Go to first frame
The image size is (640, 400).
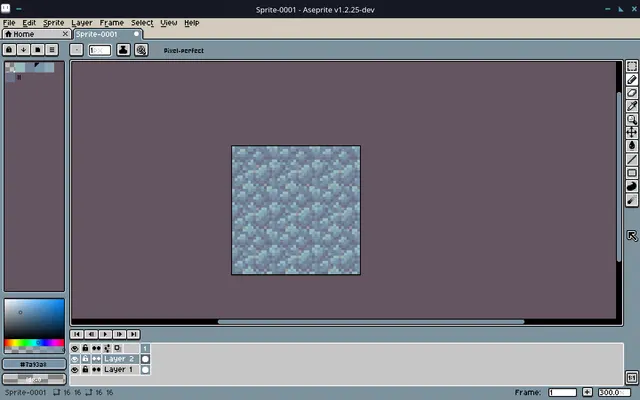click(77, 334)
